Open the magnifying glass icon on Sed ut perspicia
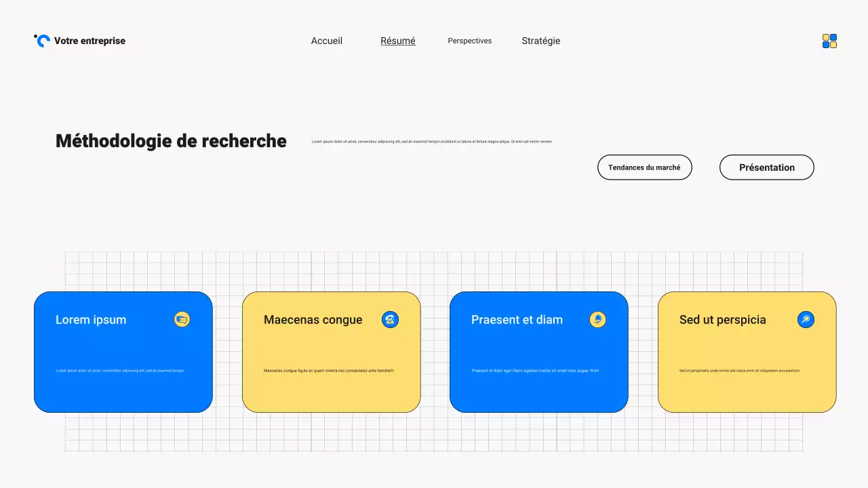This screenshot has height=488, width=868. [806, 319]
